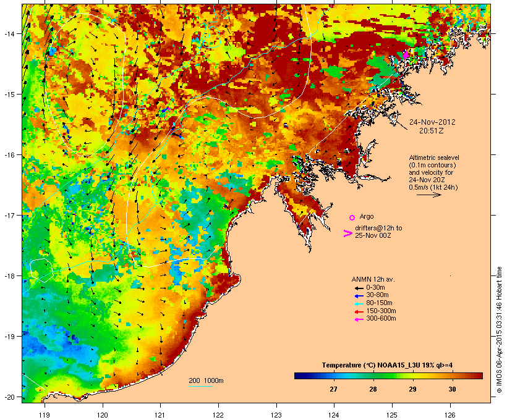Click the 120 longitude axis label
The width and height of the screenshot is (507, 420).
[x=103, y=415]
